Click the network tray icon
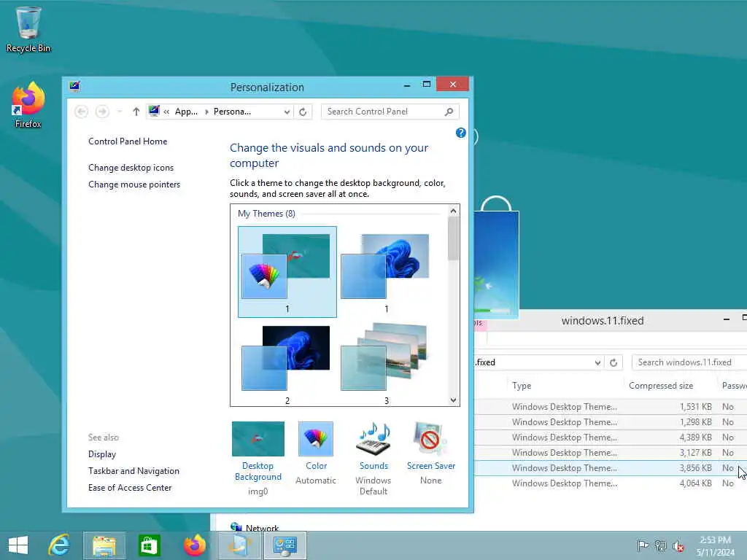Image resolution: width=747 pixels, height=560 pixels. (660, 545)
